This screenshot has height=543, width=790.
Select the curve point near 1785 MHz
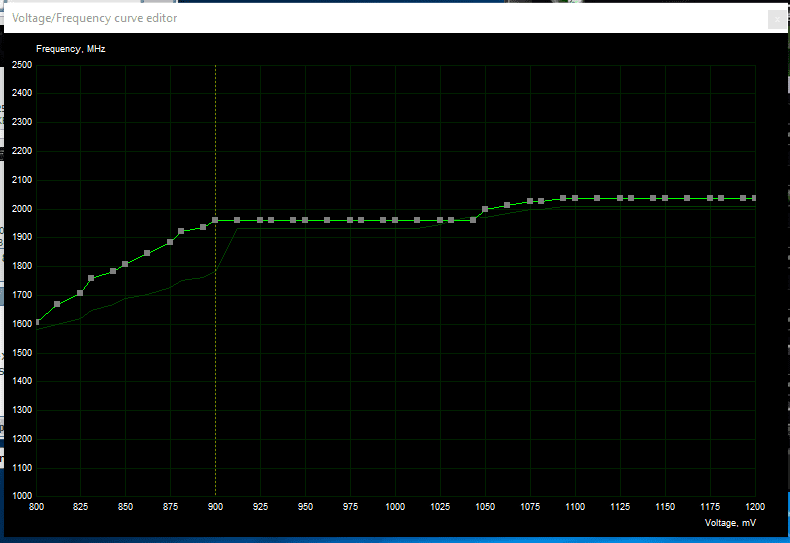tap(113, 272)
